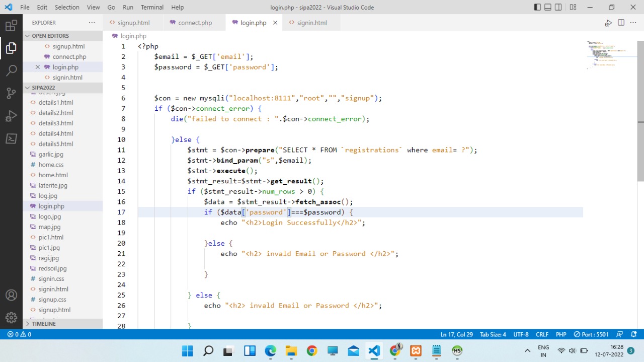Toggle the Panel layout button
The image size is (644, 362).
tap(549, 7)
